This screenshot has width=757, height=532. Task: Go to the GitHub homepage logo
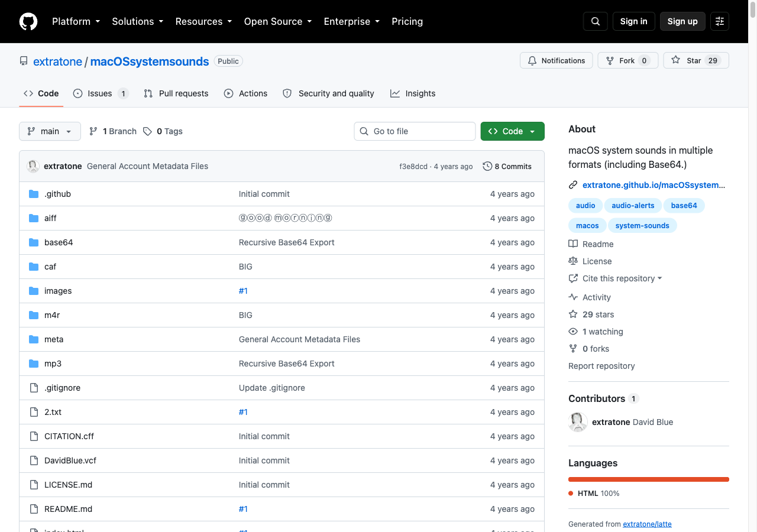click(28, 21)
